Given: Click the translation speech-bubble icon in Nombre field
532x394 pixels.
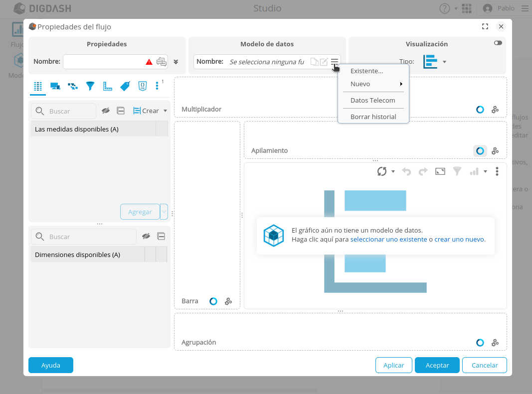Looking at the screenshot, I should 161,62.
